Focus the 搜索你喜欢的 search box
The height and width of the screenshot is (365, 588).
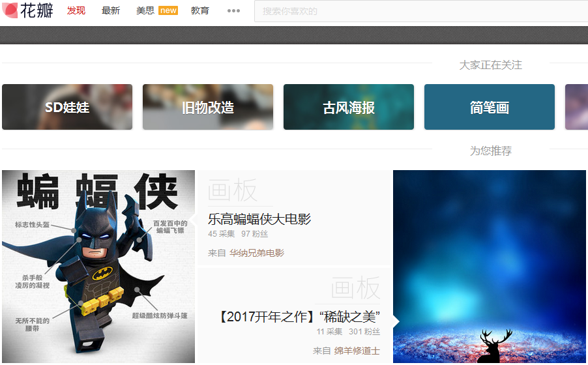point(421,11)
